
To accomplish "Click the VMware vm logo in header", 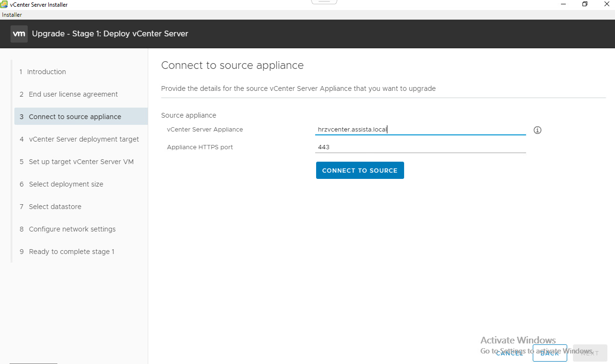I will pos(19,34).
